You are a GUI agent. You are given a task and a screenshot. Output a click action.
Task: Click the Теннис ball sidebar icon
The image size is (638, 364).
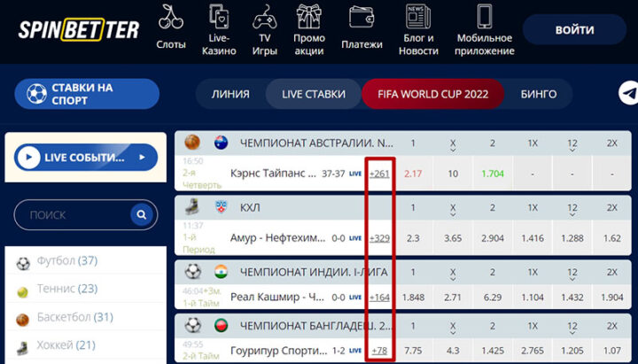pyautogui.click(x=23, y=291)
